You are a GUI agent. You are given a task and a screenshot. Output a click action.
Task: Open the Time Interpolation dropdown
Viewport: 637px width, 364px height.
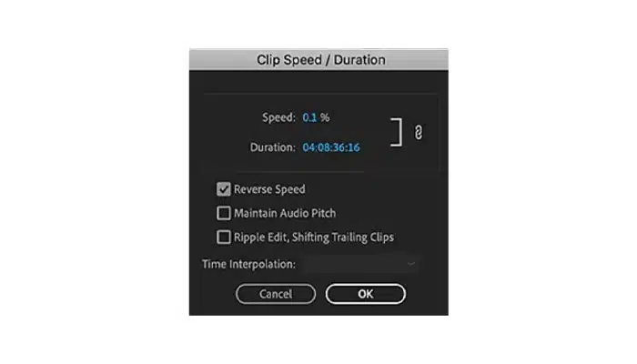coord(360,265)
